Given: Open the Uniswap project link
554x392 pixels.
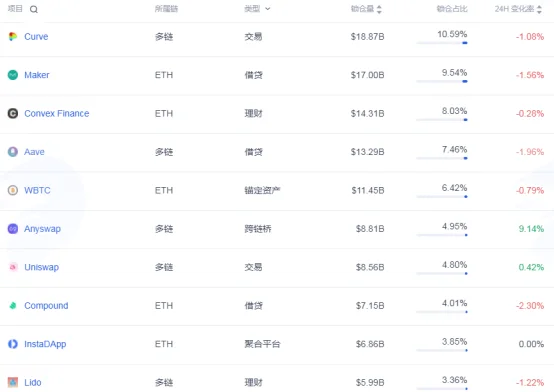Looking at the screenshot, I should (41, 267).
